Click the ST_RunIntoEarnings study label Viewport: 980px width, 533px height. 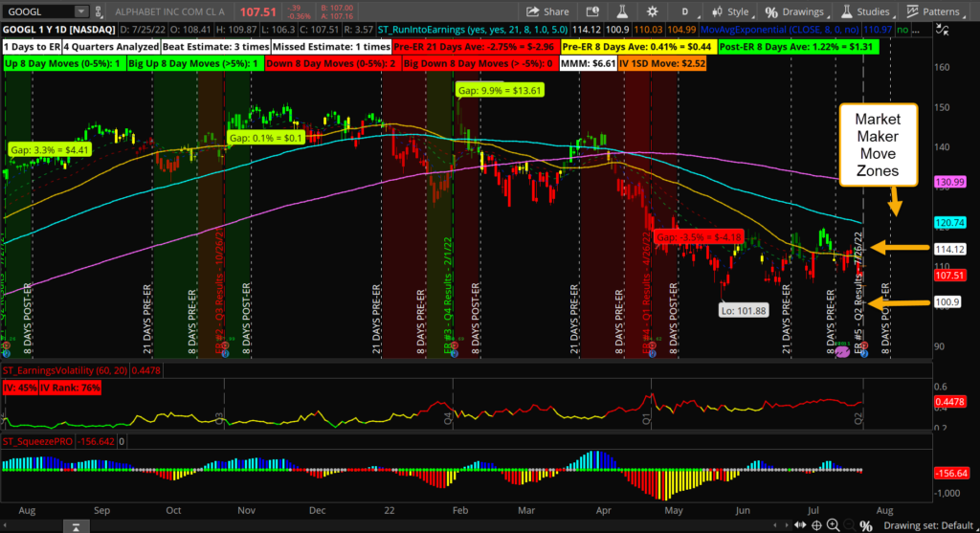click(473, 30)
